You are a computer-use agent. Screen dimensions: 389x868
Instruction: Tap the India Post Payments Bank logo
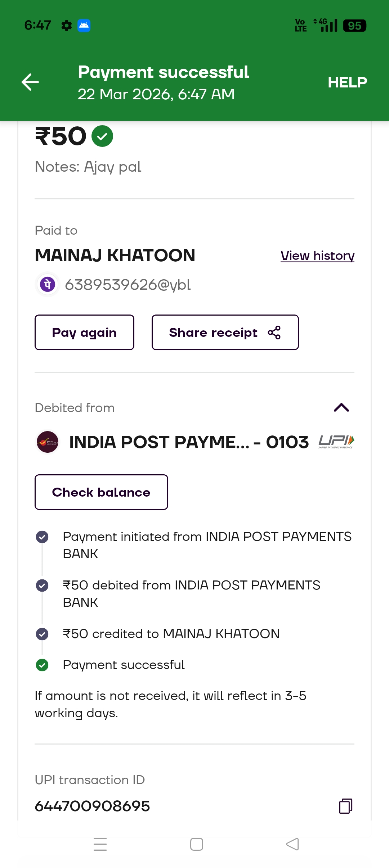pyautogui.click(x=48, y=442)
